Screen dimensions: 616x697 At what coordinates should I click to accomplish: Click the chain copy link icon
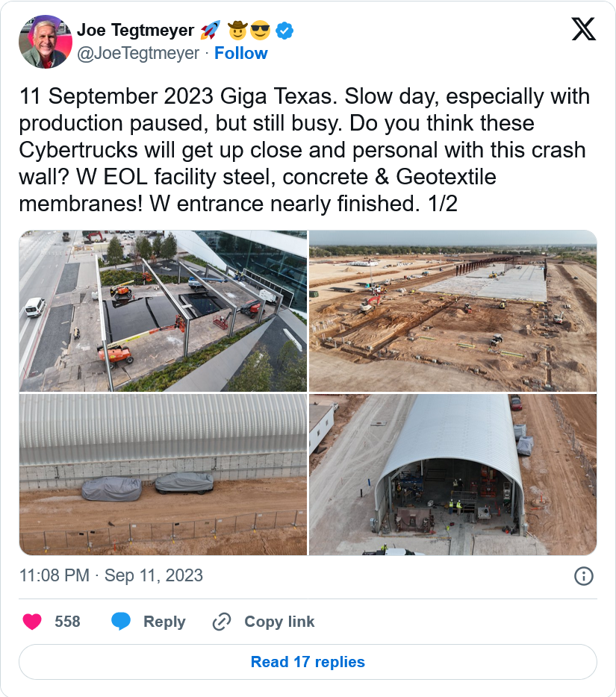point(222,622)
